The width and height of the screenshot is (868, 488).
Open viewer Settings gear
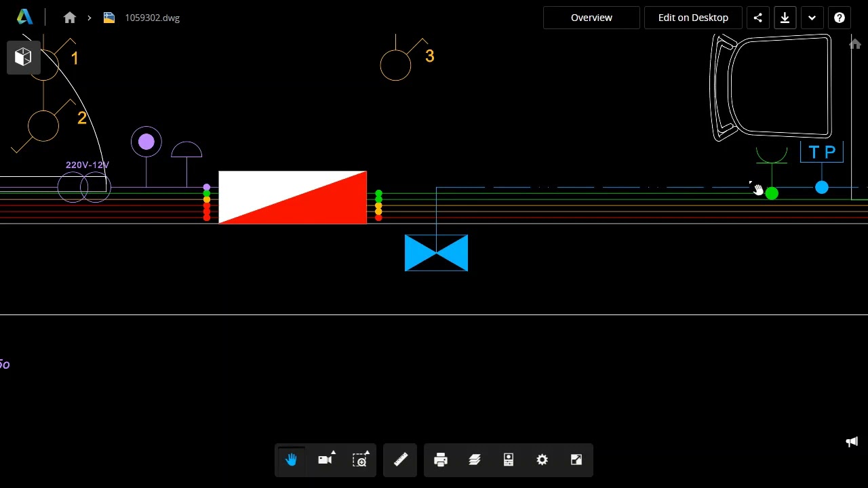click(x=542, y=460)
